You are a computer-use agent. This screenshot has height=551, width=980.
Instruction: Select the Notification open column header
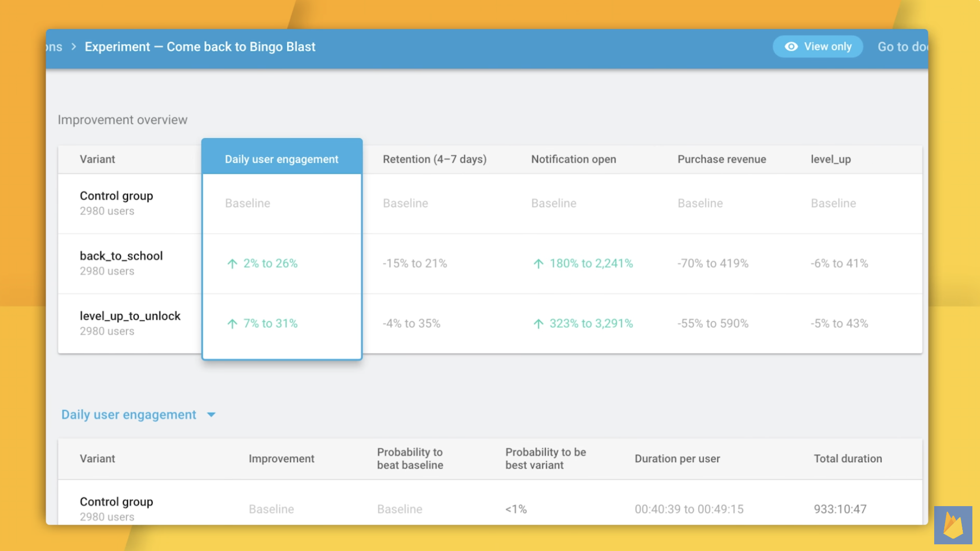pyautogui.click(x=573, y=159)
